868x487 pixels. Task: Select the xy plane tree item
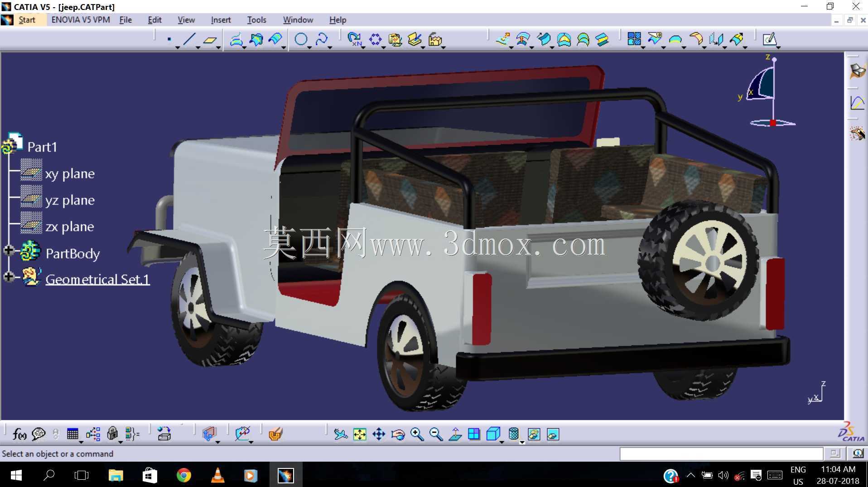[70, 174]
